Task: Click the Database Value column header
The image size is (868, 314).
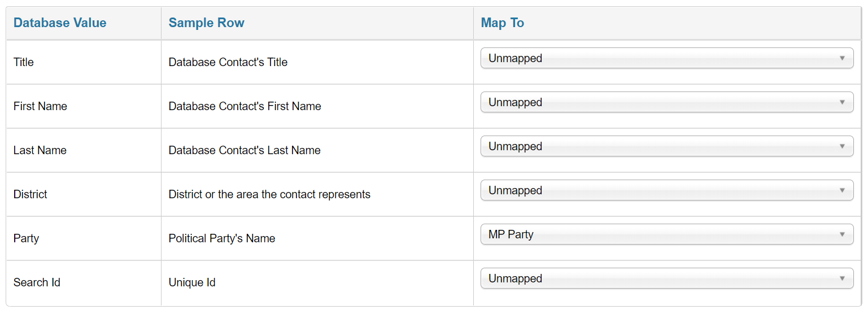Action: click(x=60, y=23)
